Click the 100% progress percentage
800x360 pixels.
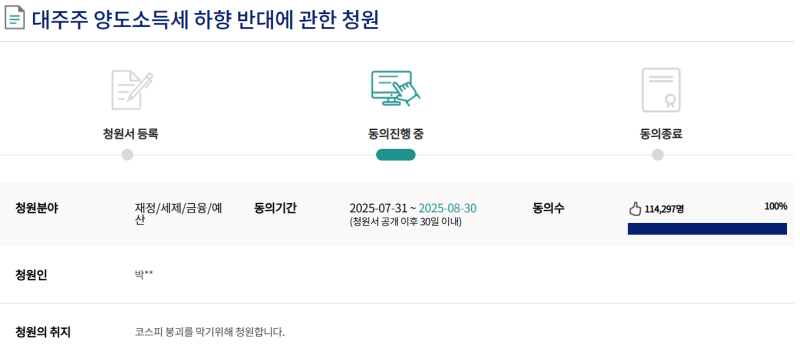tap(776, 207)
